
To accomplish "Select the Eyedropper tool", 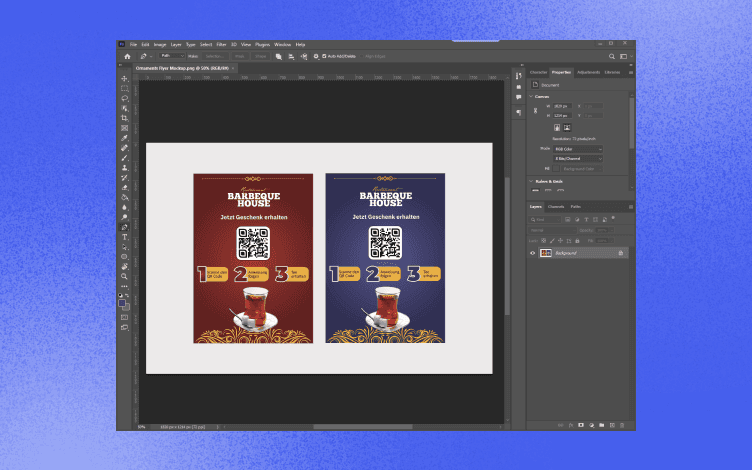I will pyautogui.click(x=125, y=138).
